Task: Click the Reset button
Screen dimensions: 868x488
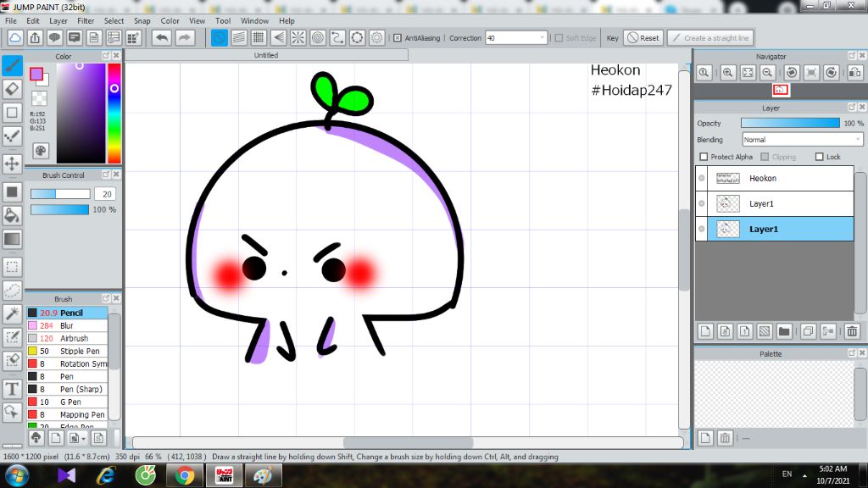Action: coord(643,37)
